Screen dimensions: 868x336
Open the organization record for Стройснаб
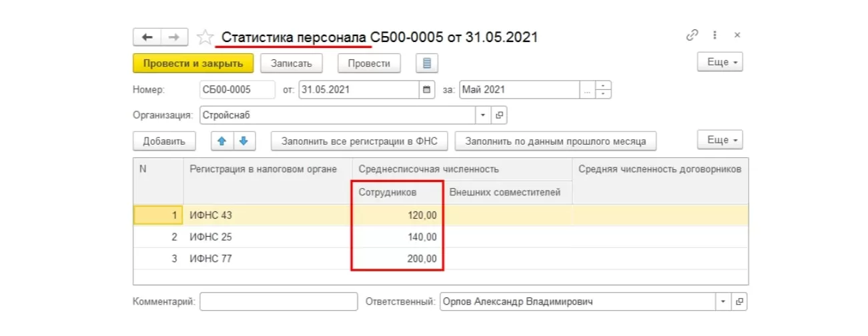(x=499, y=115)
